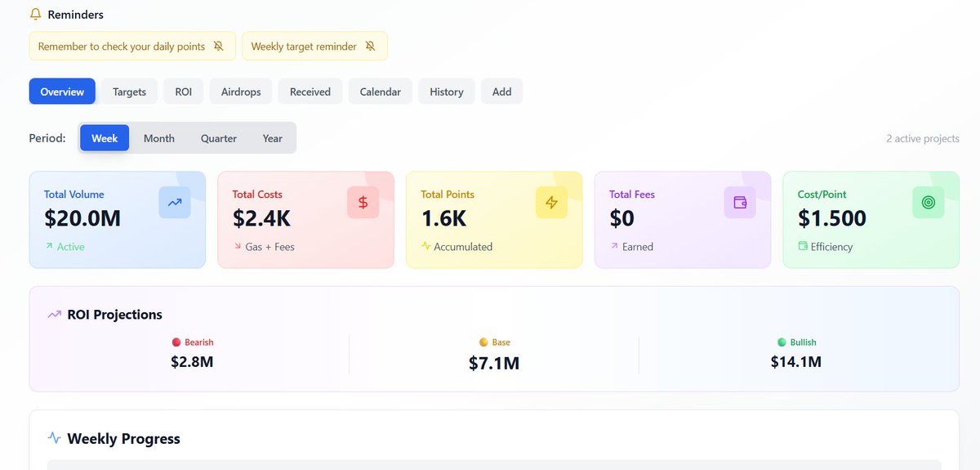Set period to Quarter

pos(219,138)
